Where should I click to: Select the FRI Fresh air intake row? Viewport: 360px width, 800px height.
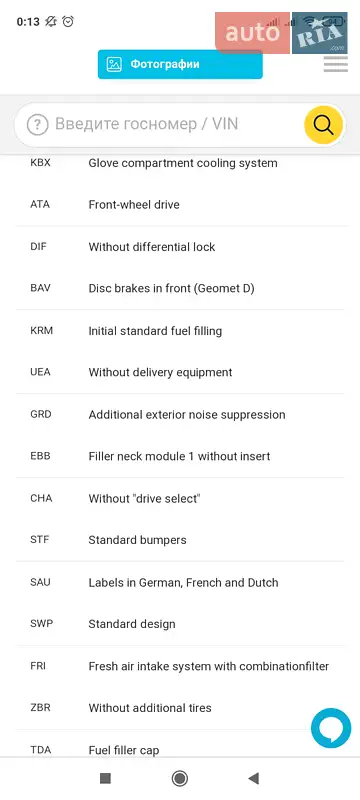[x=180, y=666]
